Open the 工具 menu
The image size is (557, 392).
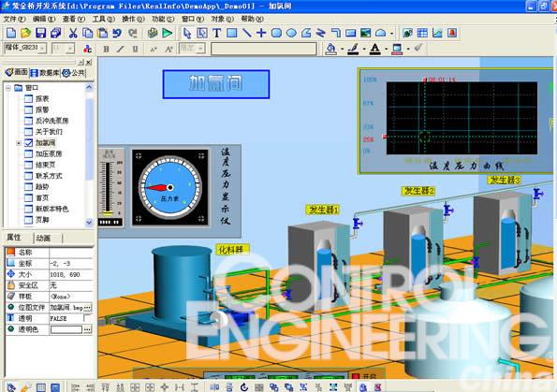coord(103,19)
